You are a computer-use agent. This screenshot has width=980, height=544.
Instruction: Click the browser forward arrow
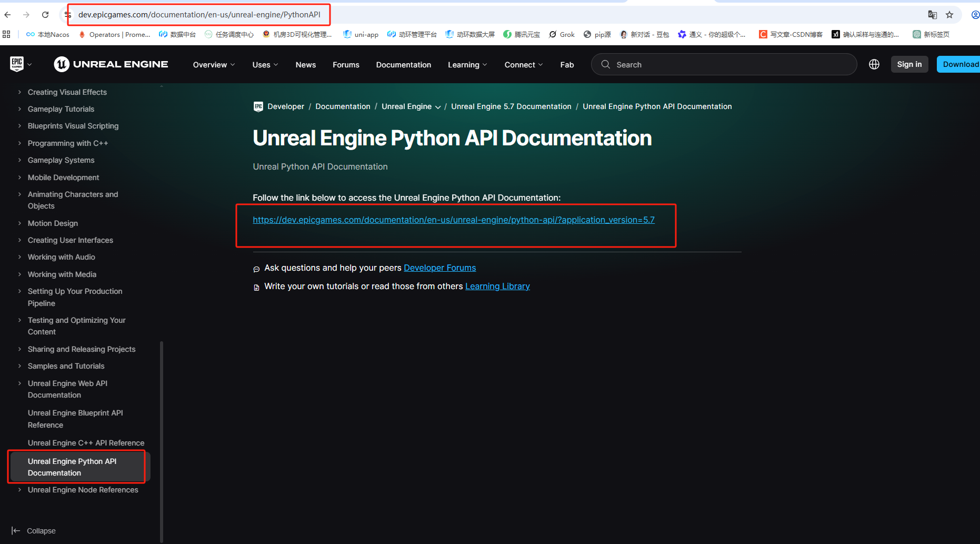[x=26, y=15]
